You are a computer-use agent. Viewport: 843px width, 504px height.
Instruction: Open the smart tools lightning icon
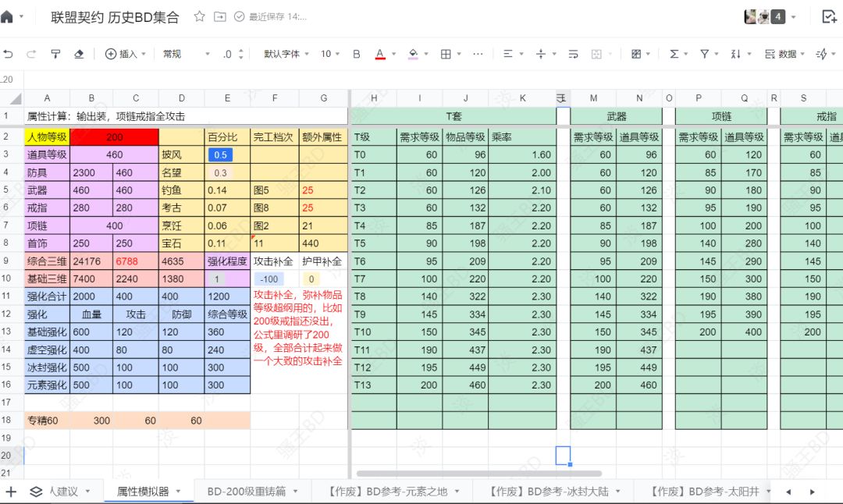[821, 54]
